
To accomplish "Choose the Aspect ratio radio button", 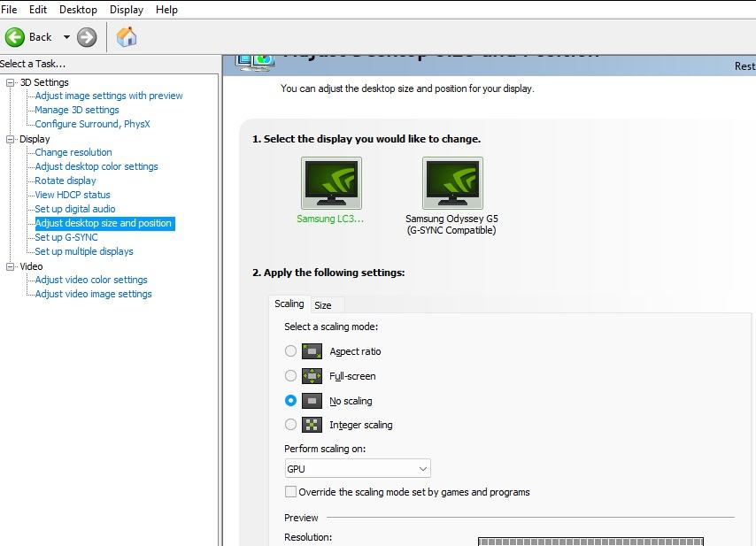I will click(x=290, y=350).
